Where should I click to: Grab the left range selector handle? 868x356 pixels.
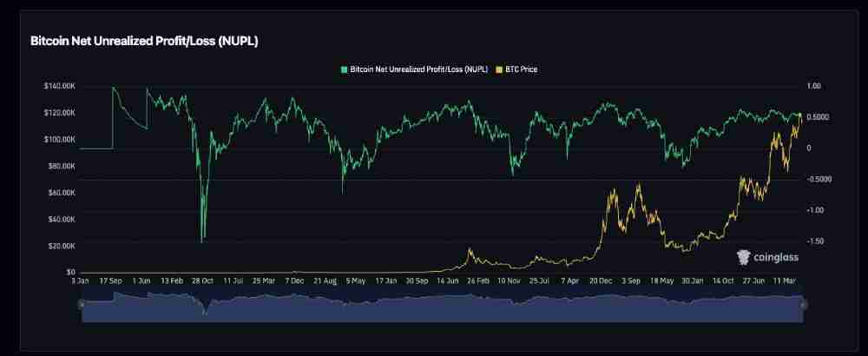(x=82, y=304)
